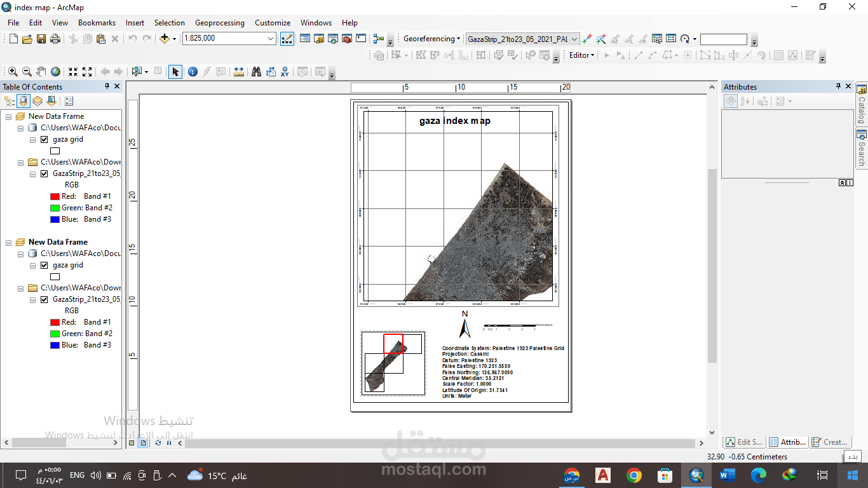Screen dimensions: 868x488
Task: Save the map document
Action: pyautogui.click(x=41, y=39)
